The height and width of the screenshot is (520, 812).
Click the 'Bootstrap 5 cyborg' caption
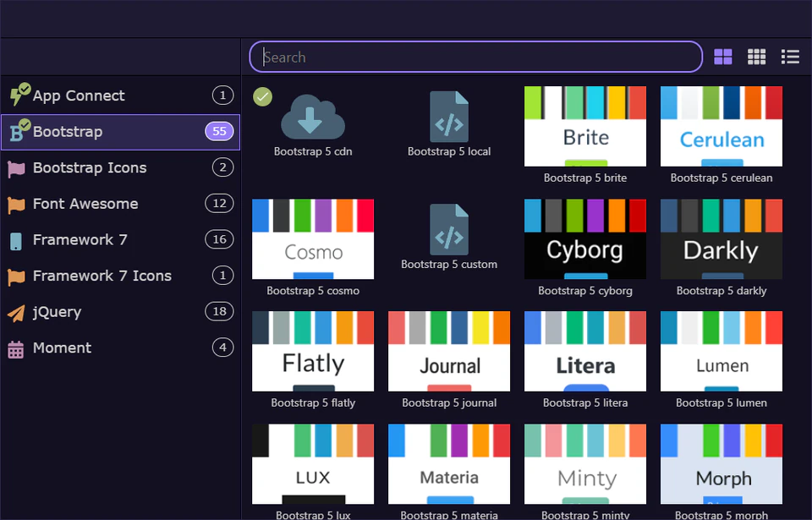(x=585, y=291)
